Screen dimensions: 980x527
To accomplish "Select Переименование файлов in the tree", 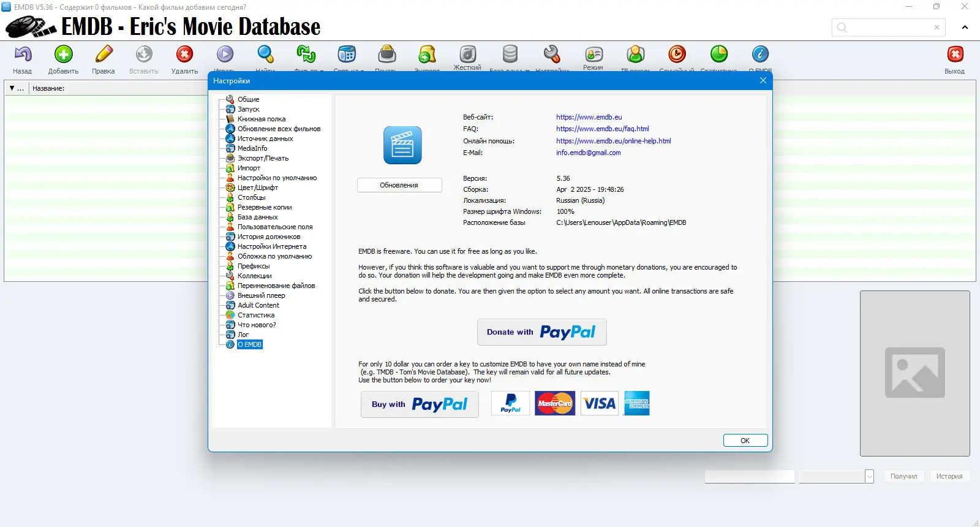I will [x=276, y=286].
